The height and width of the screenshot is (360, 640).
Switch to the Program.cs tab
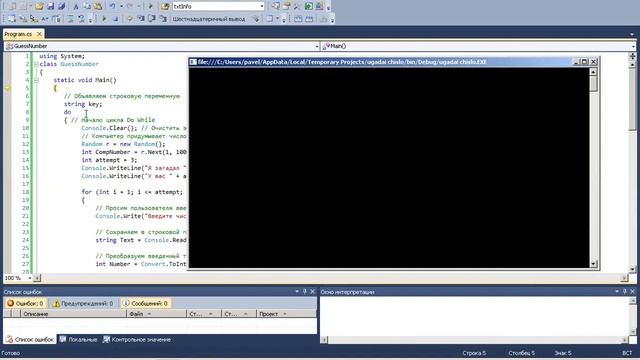pos(18,34)
